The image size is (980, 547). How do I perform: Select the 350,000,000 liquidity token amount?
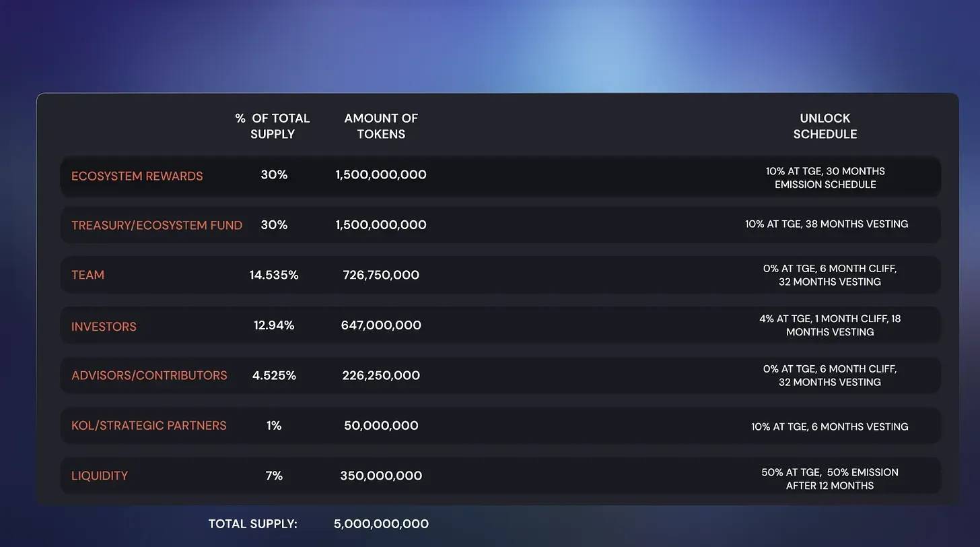click(x=381, y=476)
